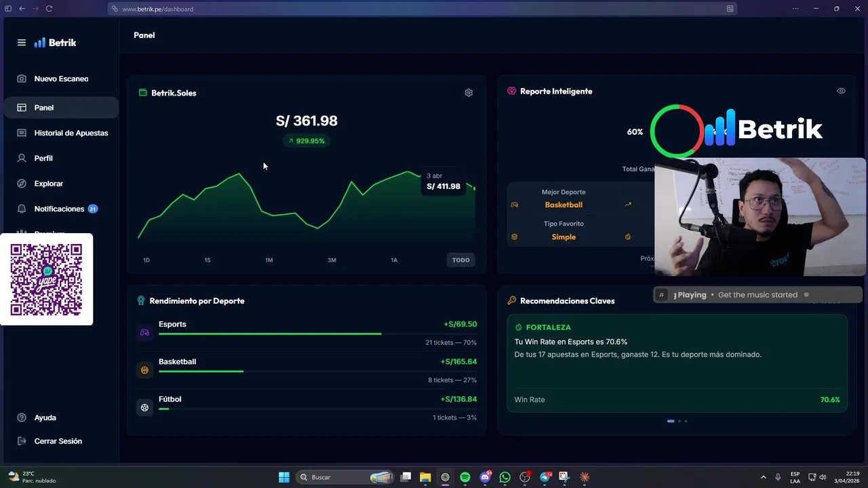Open Windows Start menu

(x=284, y=477)
